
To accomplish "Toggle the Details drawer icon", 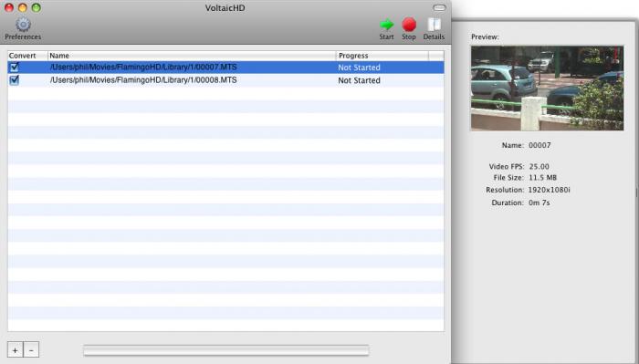I will pyautogui.click(x=434, y=25).
